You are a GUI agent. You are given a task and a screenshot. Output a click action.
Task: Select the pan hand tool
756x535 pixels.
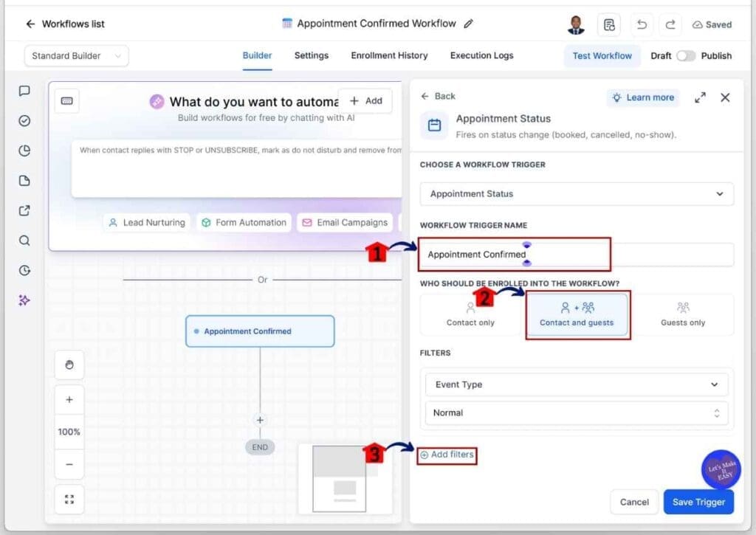click(69, 365)
